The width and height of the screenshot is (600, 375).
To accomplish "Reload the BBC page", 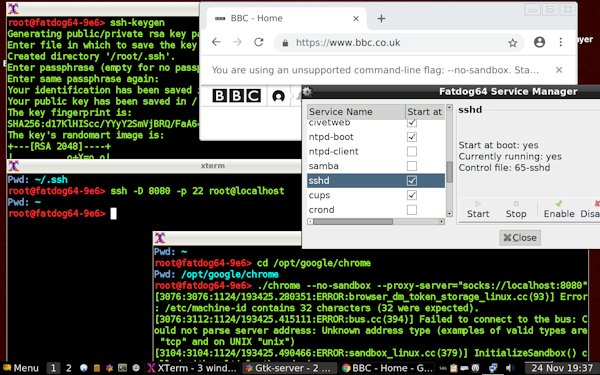I will click(259, 42).
